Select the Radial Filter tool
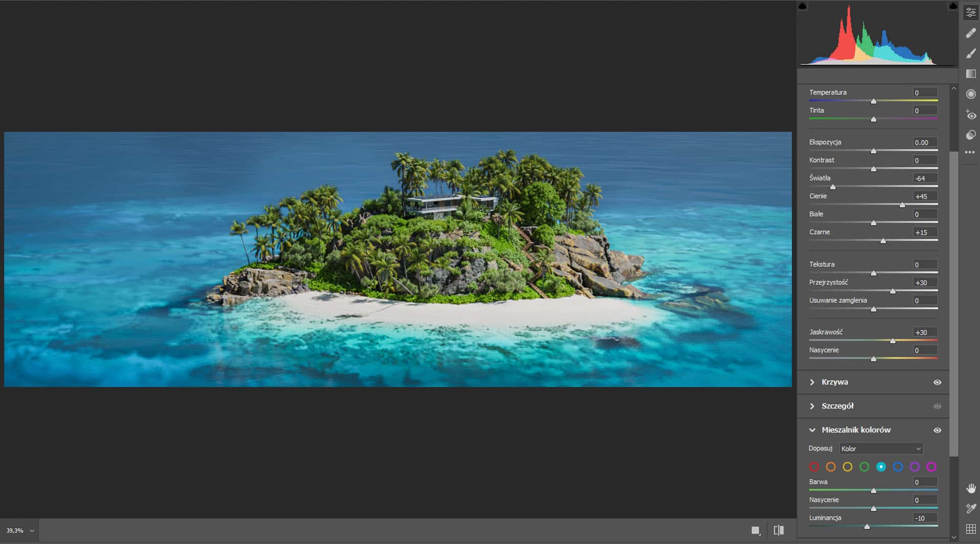 click(x=971, y=94)
